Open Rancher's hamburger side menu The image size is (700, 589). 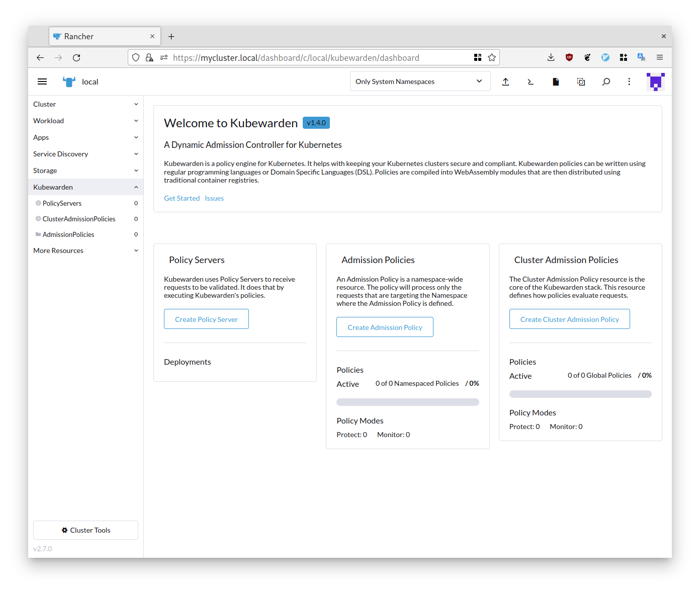(x=42, y=81)
